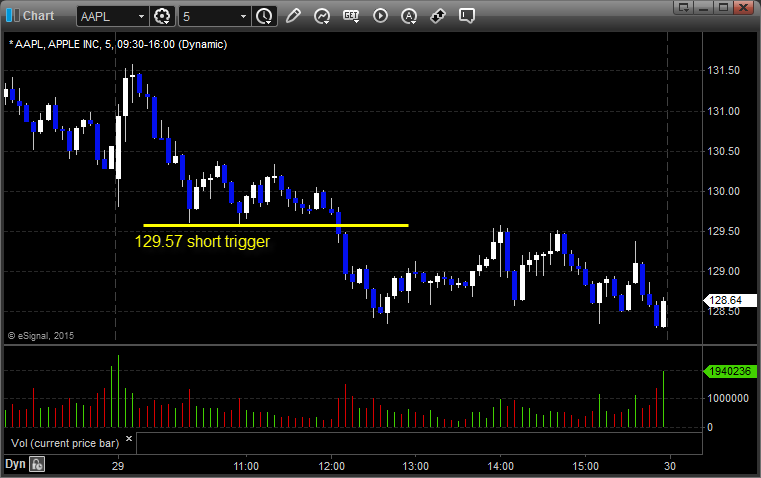Minimize the chart window
The height and width of the screenshot is (478, 761).
[x=704, y=7]
